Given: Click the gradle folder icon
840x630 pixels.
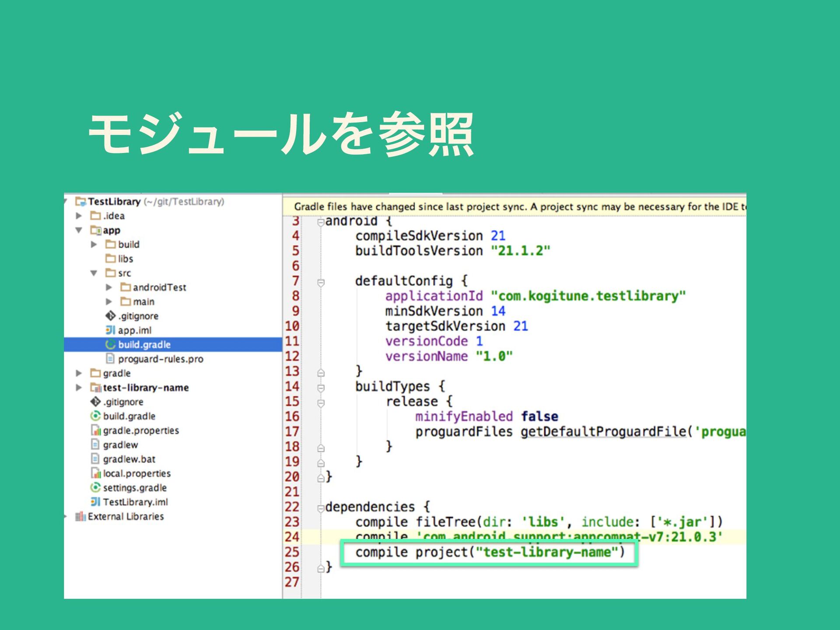Looking at the screenshot, I should [95, 373].
